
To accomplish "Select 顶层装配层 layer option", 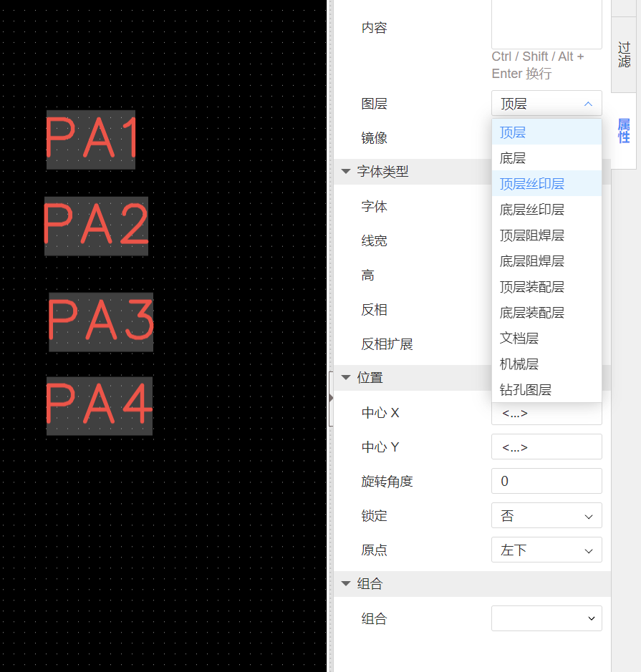I will tap(546, 287).
